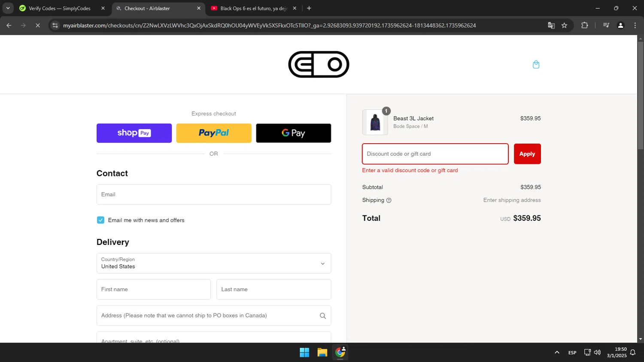
Task: Close the Verify Codes SimplyCodes tab
Action: pyautogui.click(x=103, y=8)
